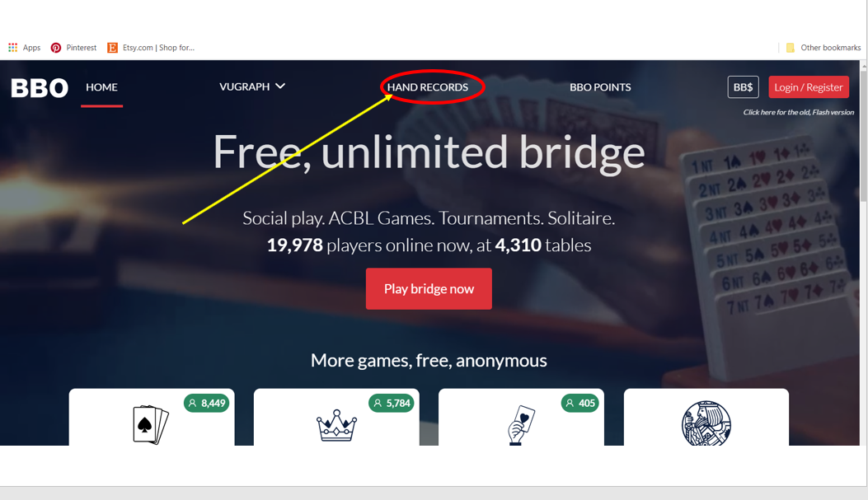Select the king card round icon
The height and width of the screenshot is (500, 868).
706,423
